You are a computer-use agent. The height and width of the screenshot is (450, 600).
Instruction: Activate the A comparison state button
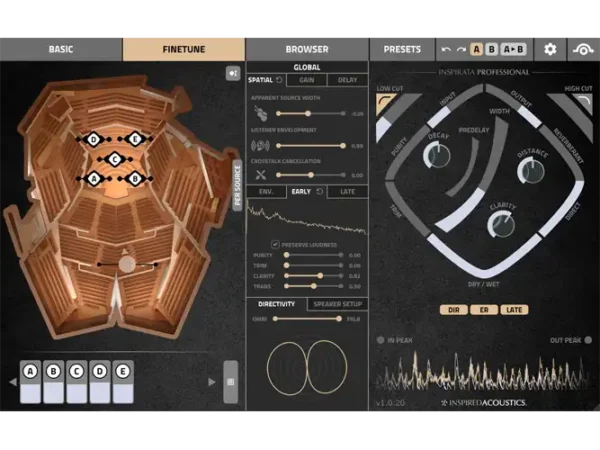click(x=476, y=49)
